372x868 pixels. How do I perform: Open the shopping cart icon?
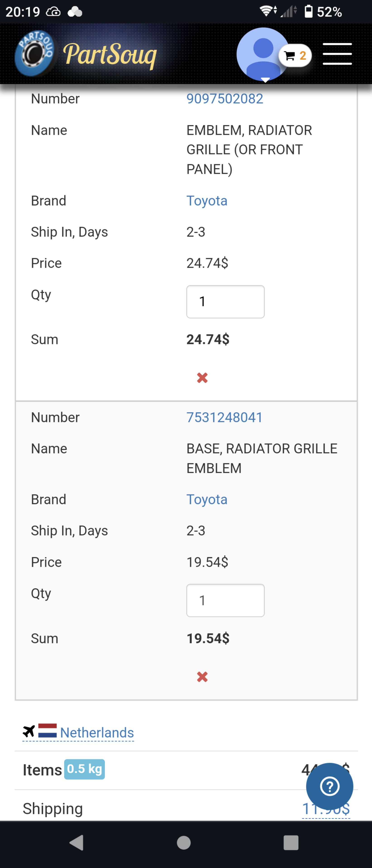tap(289, 55)
